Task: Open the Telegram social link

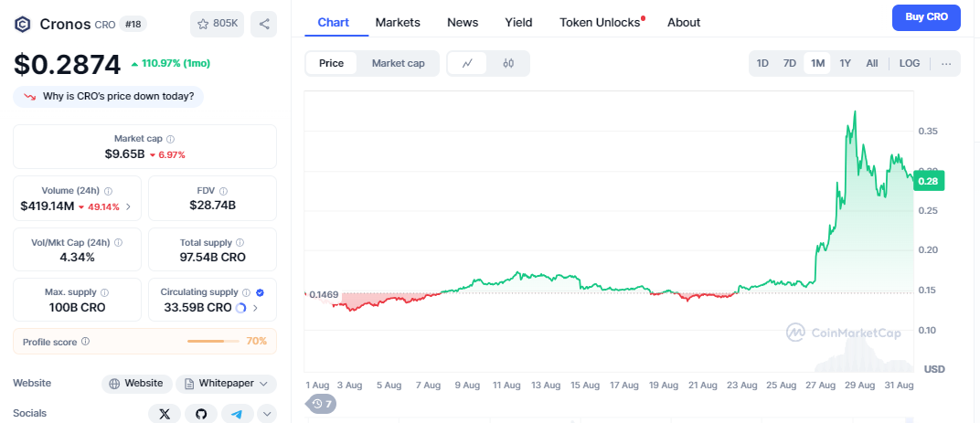Action: coord(237,414)
